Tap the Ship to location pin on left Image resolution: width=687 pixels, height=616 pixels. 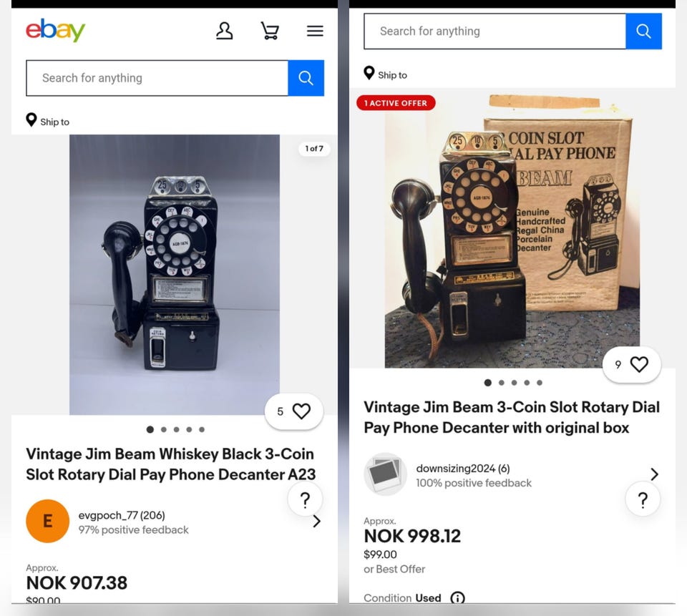pyautogui.click(x=31, y=120)
